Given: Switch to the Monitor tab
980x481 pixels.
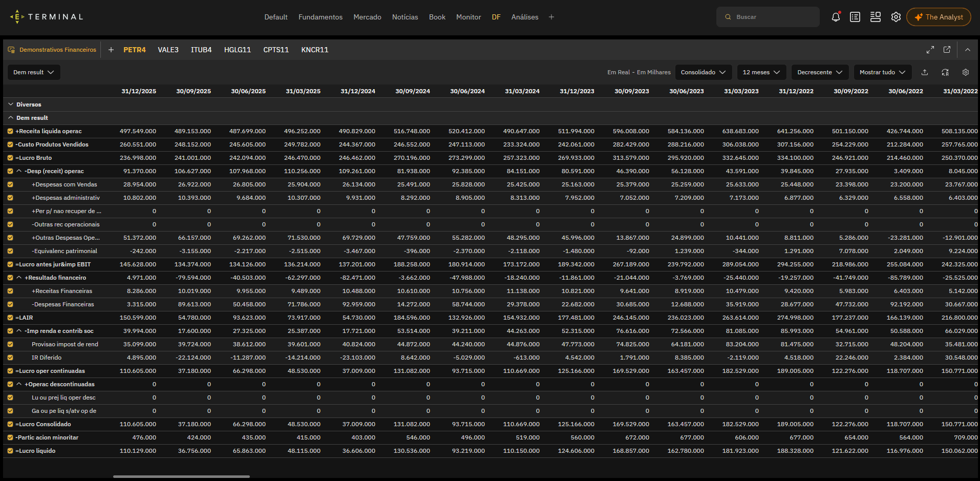Looking at the screenshot, I should tap(468, 17).
